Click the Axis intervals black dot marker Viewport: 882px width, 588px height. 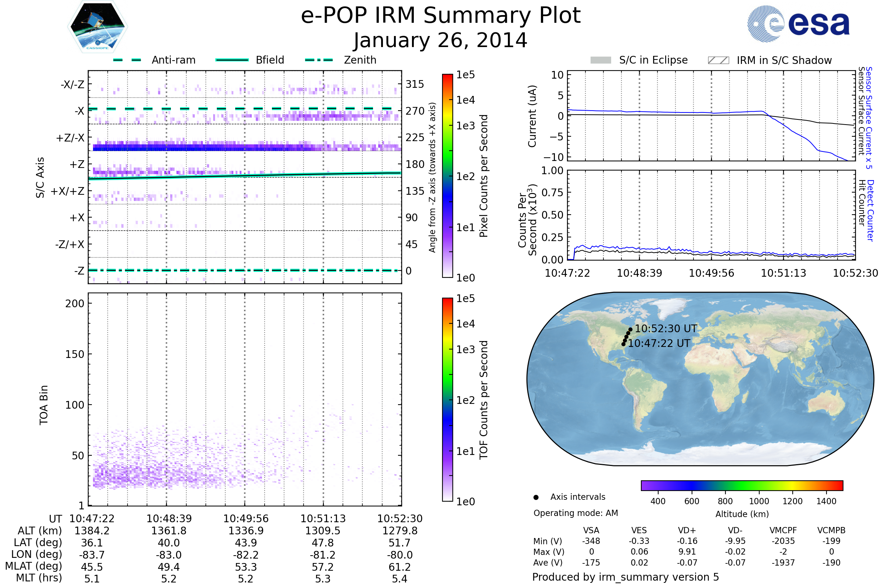click(536, 498)
